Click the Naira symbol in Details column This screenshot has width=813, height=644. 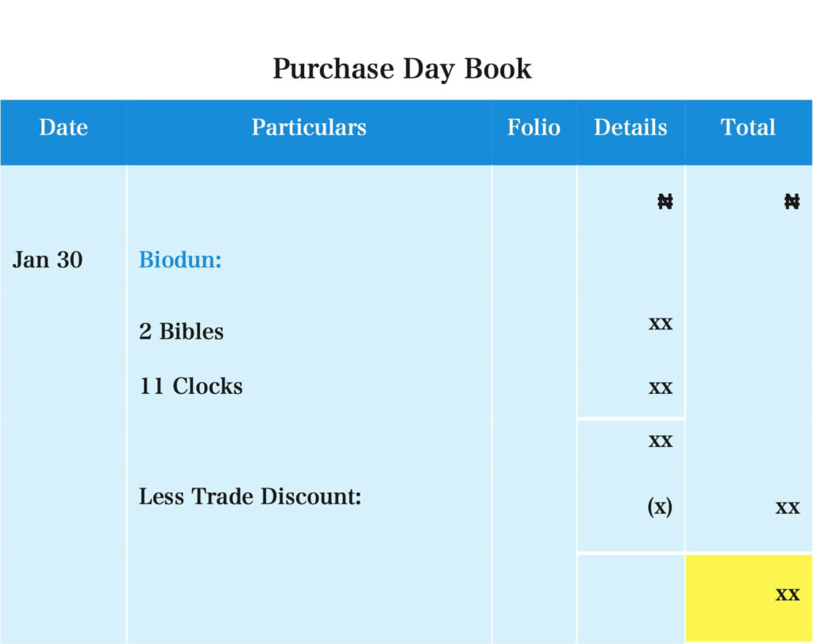[665, 202]
